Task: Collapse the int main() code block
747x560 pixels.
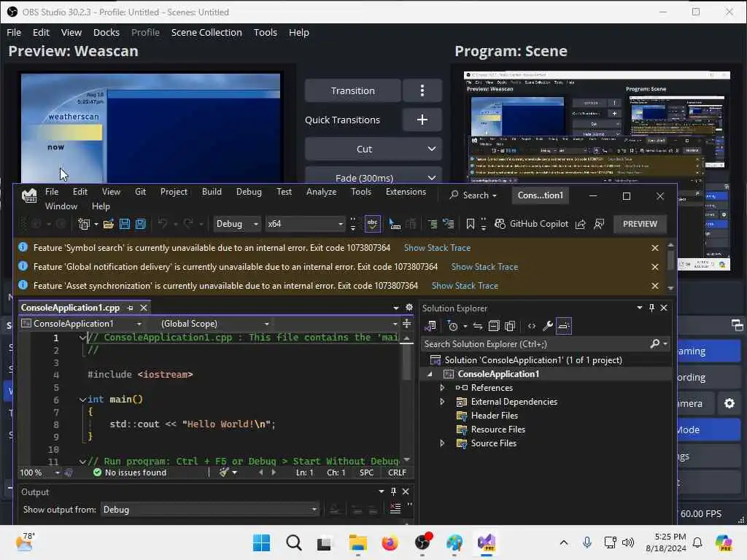Action: coord(82,400)
